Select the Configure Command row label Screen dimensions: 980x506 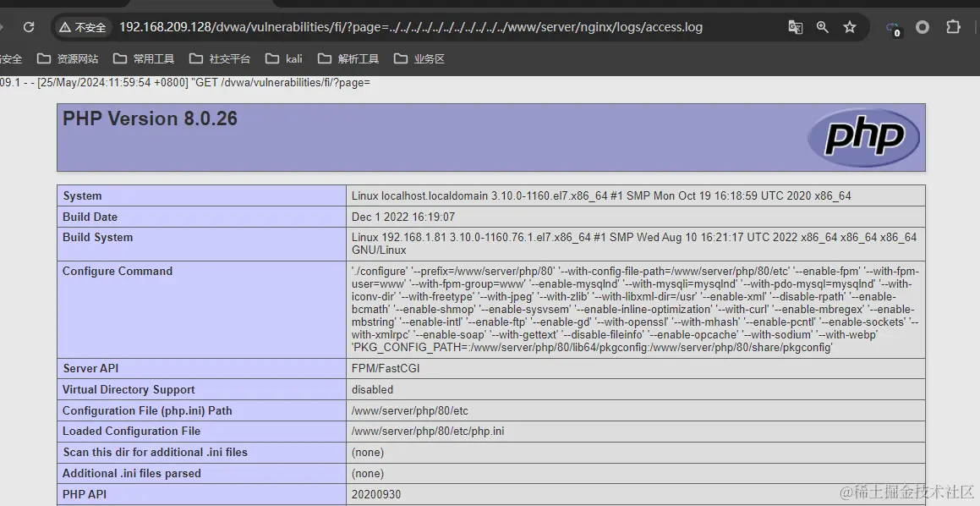[118, 271]
